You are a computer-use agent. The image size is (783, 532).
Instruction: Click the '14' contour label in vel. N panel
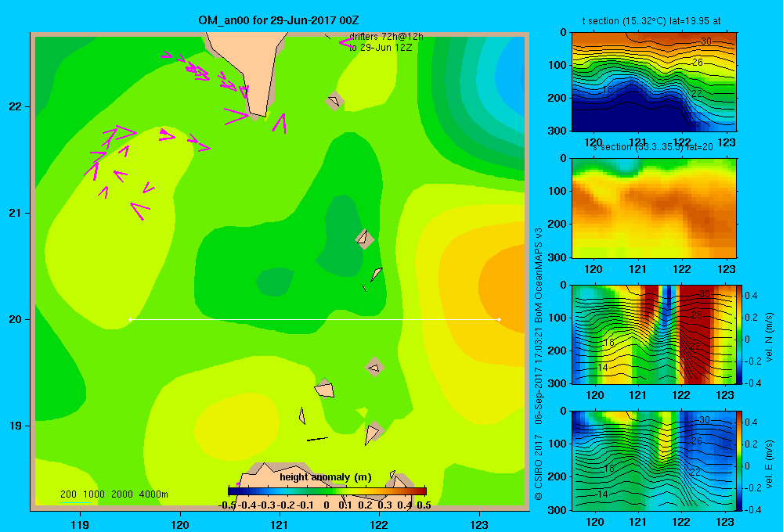603,367
